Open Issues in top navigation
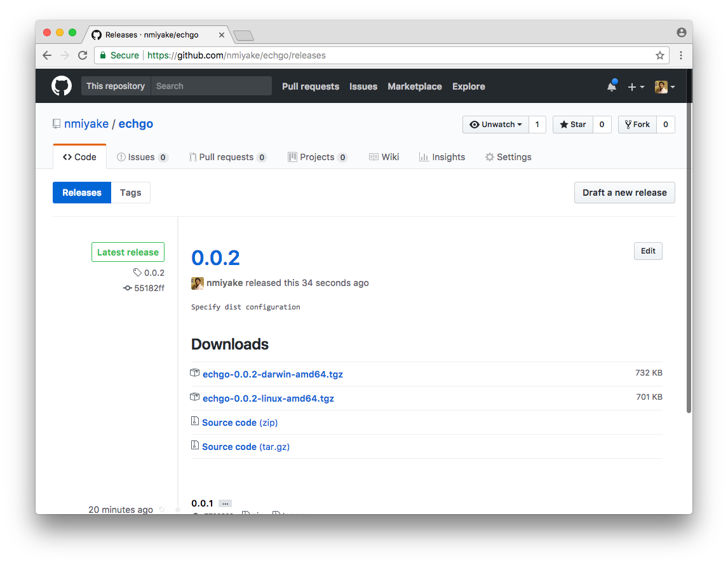Viewport: 728px width, 565px height. [363, 86]
